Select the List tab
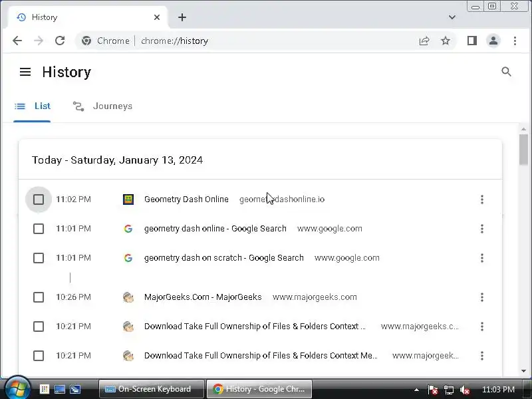 click(x=33, y=106)
